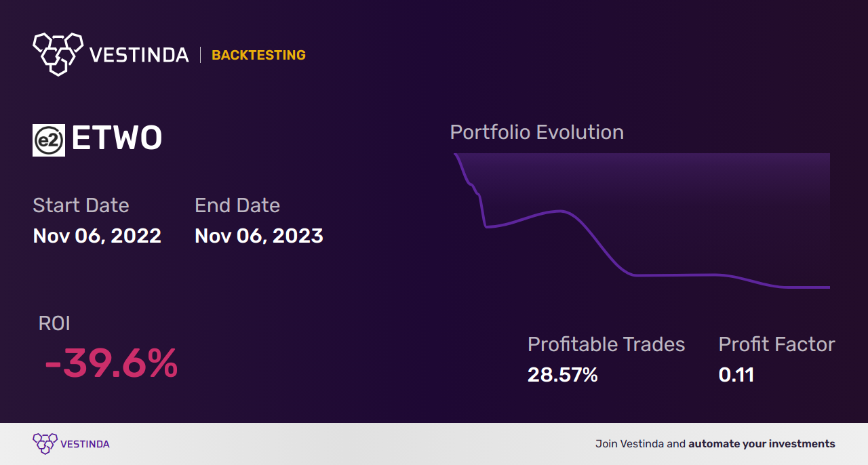The width and height of the screenshot is (868, 465).
Task: Click the 28.57% profitable trades value
Action: click(x=563, y=374)
